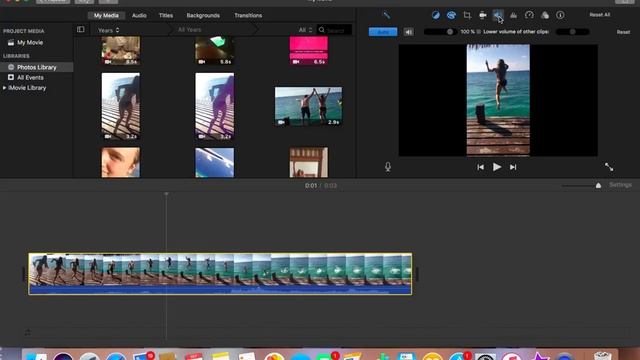Screen dimensions: 640x360
Task: Select the child's face photo thumbnail
Action: pyautogui.click(x=120, y=162)
